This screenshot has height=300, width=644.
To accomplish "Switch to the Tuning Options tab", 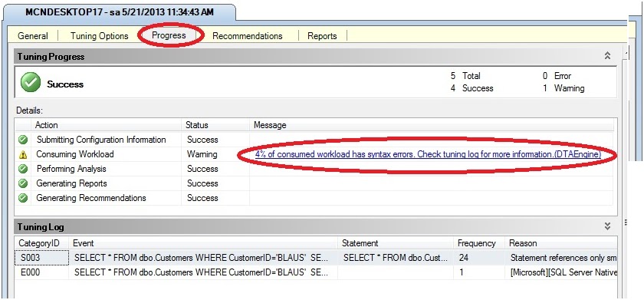I will 100,36.
